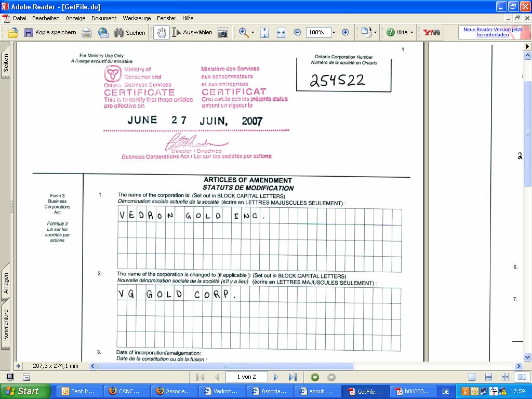Click the Fit Page height icon
This screenshot has height=399, width=532.
click(264, 33)
